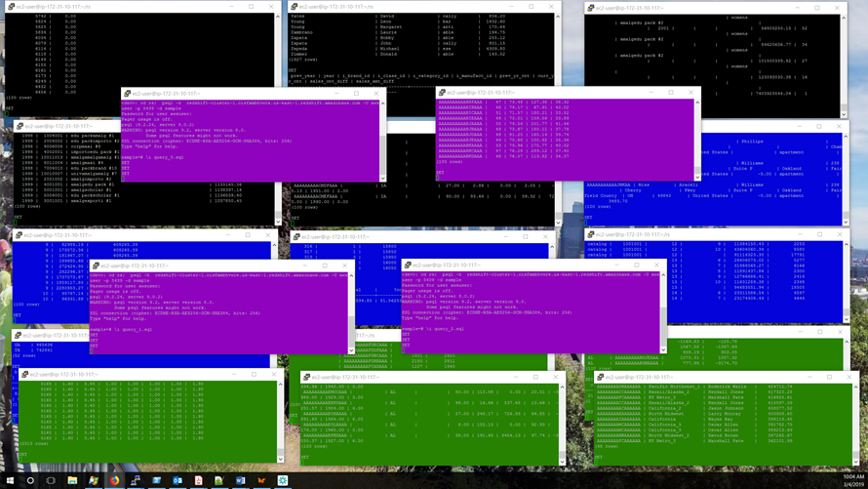This screenshot has width=868, height=489.
Task: Open PuTTY system menu icon of top-left terminal
Action: tap(10, 6)
